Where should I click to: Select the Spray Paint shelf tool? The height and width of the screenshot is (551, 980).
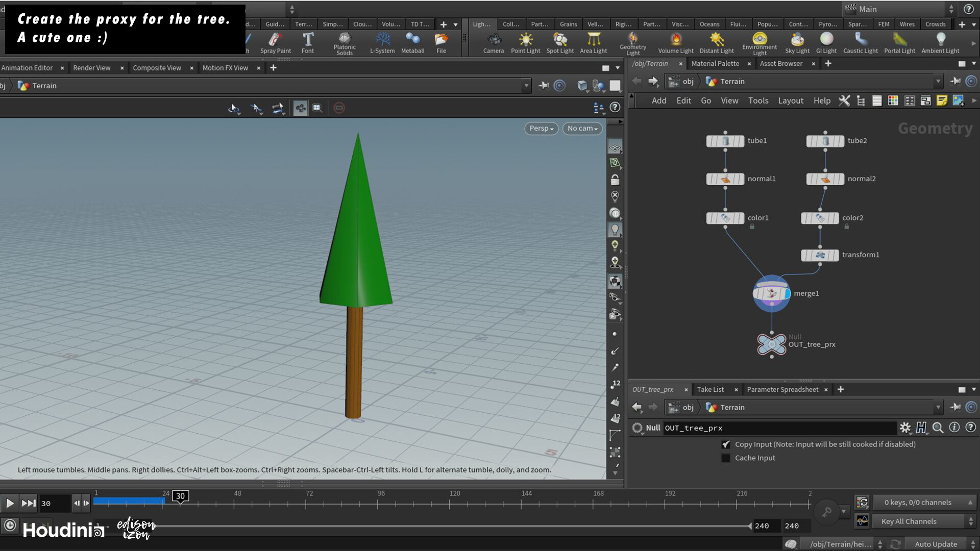[275, 42]
